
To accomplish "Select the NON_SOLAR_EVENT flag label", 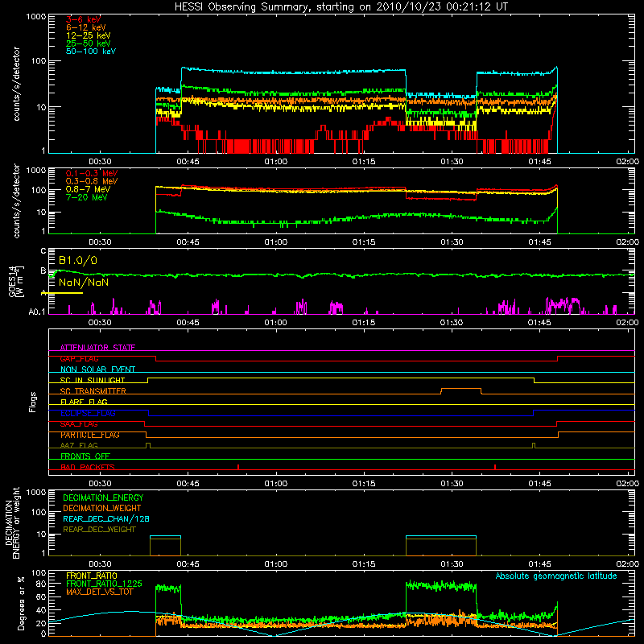I will coord(97,369).
